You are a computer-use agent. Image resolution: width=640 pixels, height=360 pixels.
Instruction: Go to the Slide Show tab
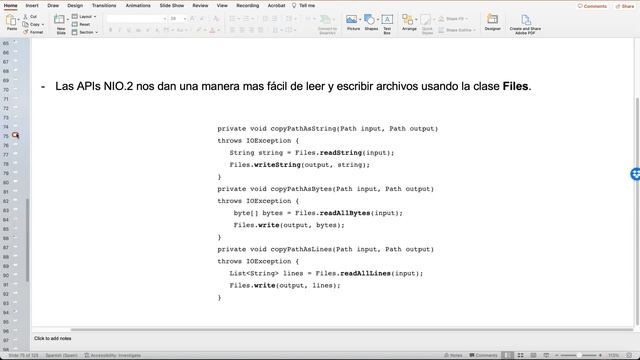point(172,6)
